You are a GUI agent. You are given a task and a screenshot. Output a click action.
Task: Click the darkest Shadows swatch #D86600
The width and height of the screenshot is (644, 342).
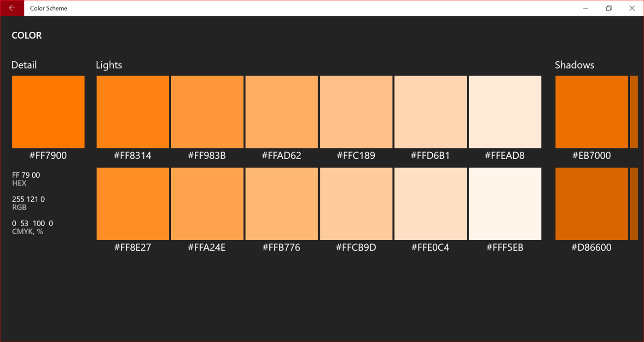tap(592, 203)
